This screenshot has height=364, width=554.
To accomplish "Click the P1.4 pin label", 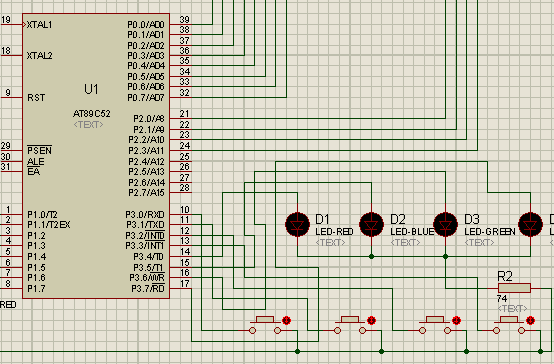I will (x=36, y=257).
